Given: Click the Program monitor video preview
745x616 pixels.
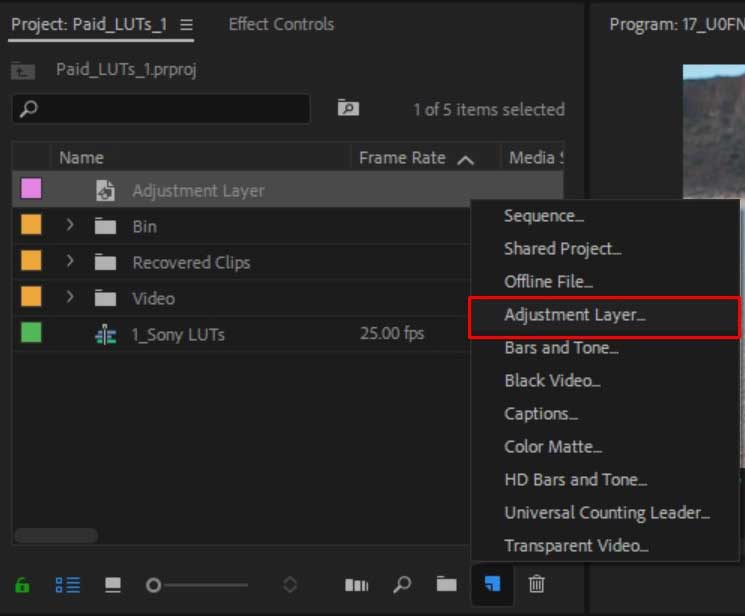Looking at the screenshot, I should click(714, 132).
